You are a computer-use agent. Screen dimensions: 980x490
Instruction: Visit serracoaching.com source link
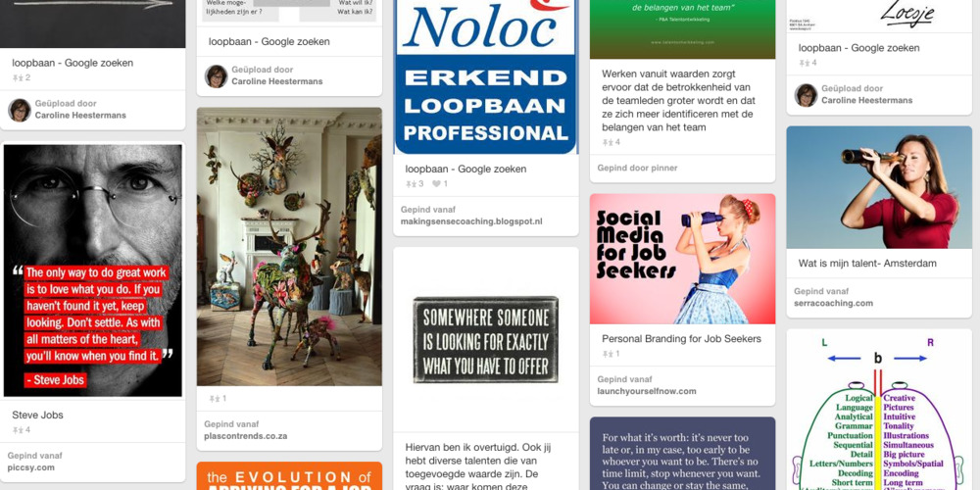[833, 303]
